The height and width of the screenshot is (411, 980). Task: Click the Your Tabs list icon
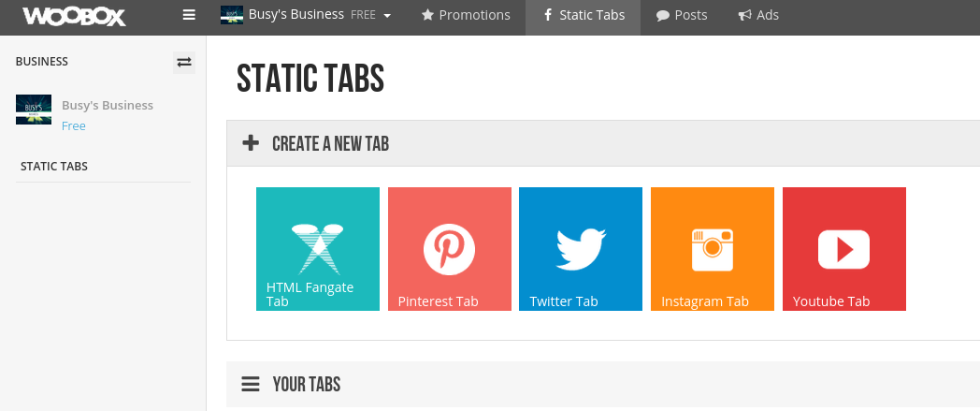251,384
